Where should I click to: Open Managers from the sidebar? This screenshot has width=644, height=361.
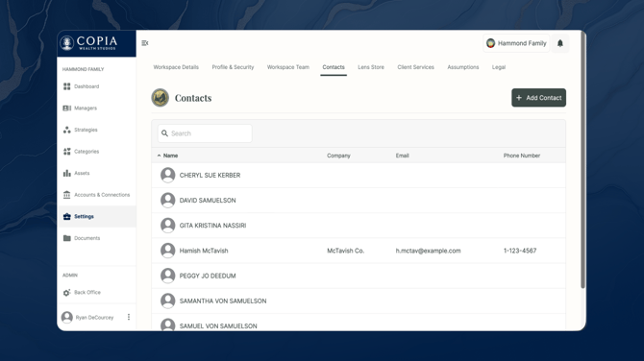(86, 108)
